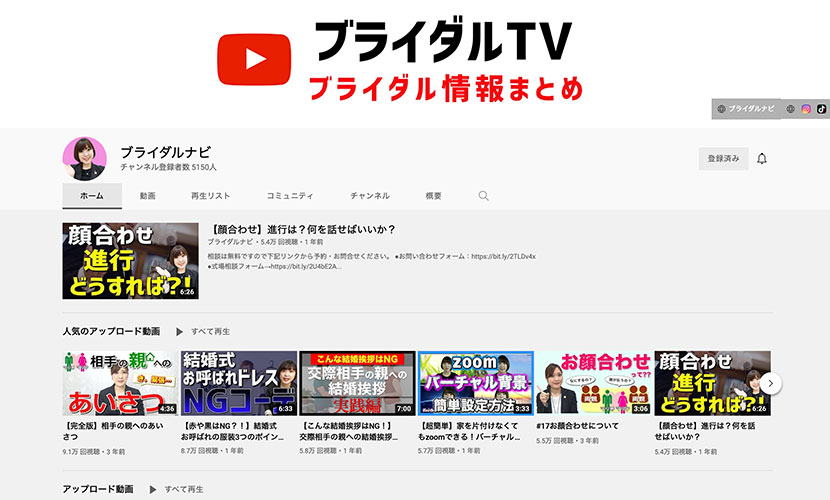Viewport: 830px width, 500px height.
Task: Click carousel title 【顔合わせ】進行は？何を話せばいいか？
Action: click(705, 431)
